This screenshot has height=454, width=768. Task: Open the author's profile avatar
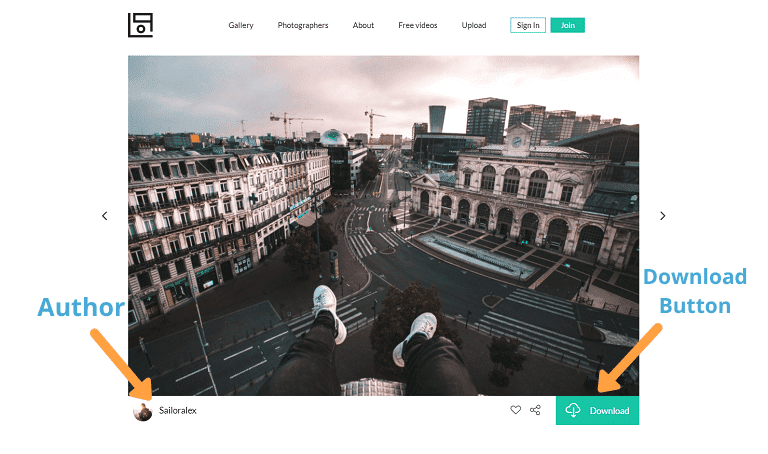coord(143,411)
